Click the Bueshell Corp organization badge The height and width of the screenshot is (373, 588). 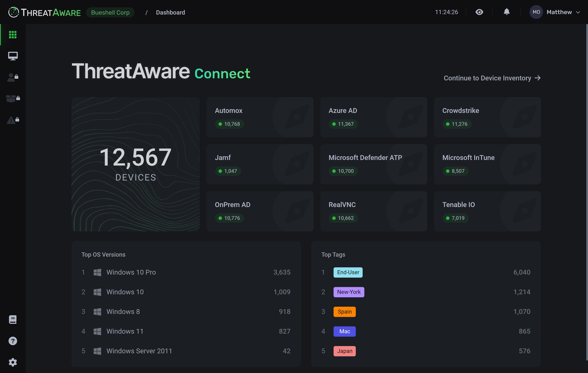(110, 12)
